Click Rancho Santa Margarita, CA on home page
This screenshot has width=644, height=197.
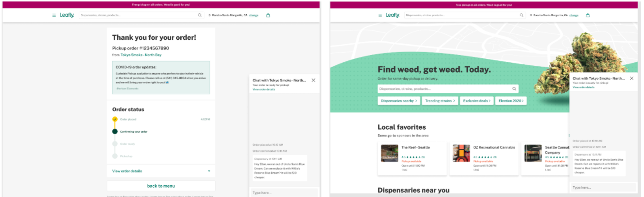pos(550,15)
